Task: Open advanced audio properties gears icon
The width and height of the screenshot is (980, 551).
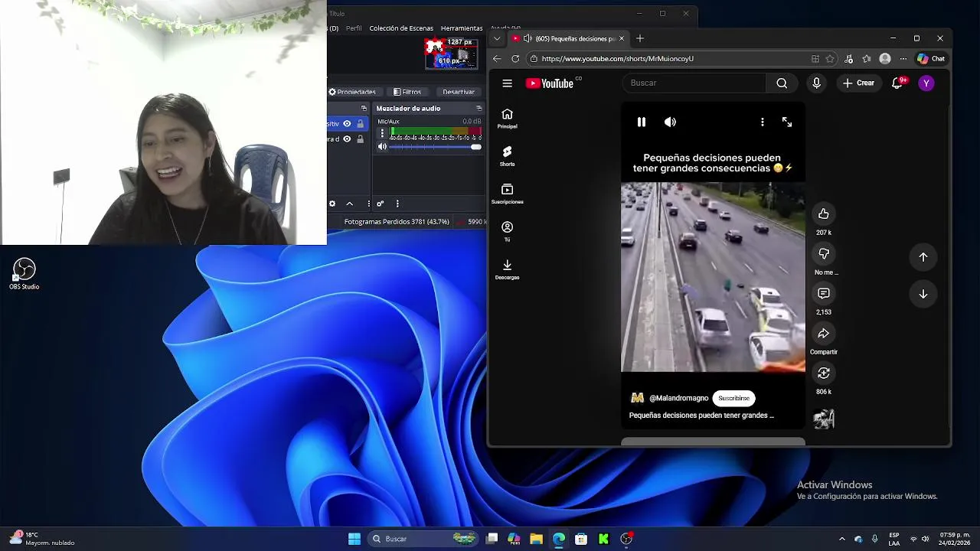Action: (380, 204)
